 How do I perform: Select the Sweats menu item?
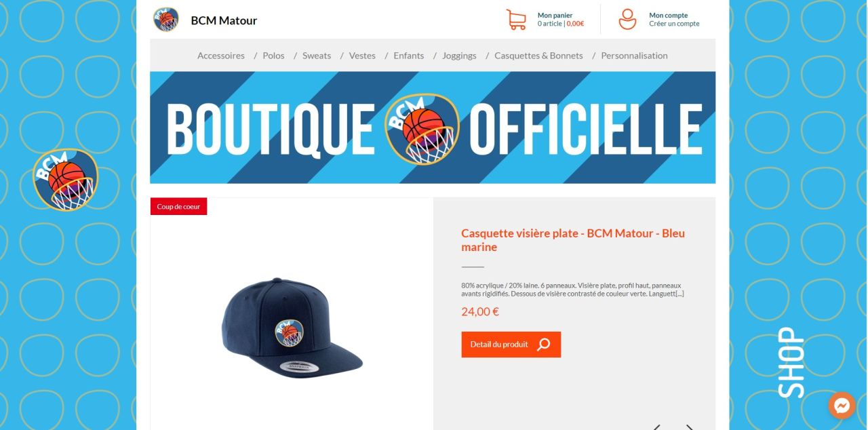(x=317, y=56)
